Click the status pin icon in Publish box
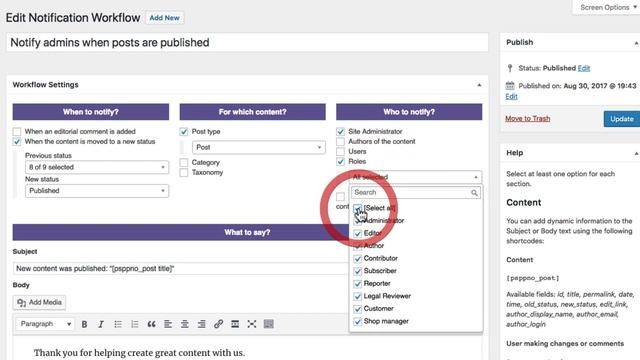The width and height of the screenshot is (640, 360). click(510, 68)
